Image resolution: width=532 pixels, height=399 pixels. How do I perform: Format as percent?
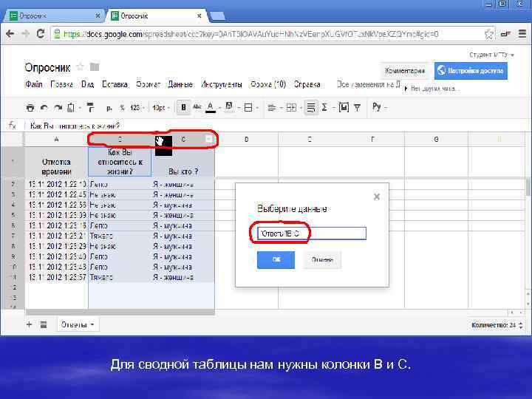[122, 108]
